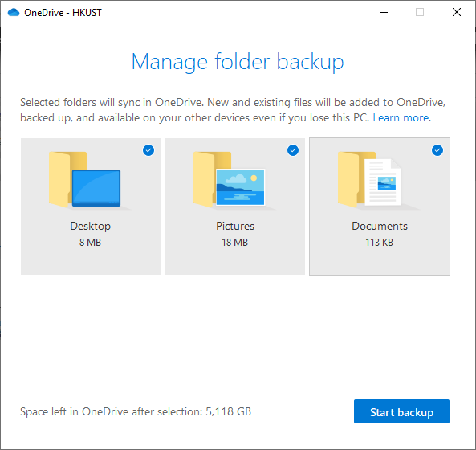Click the Space left in OneDrive text
Viewport: 476px width, 450px height.
136,411
